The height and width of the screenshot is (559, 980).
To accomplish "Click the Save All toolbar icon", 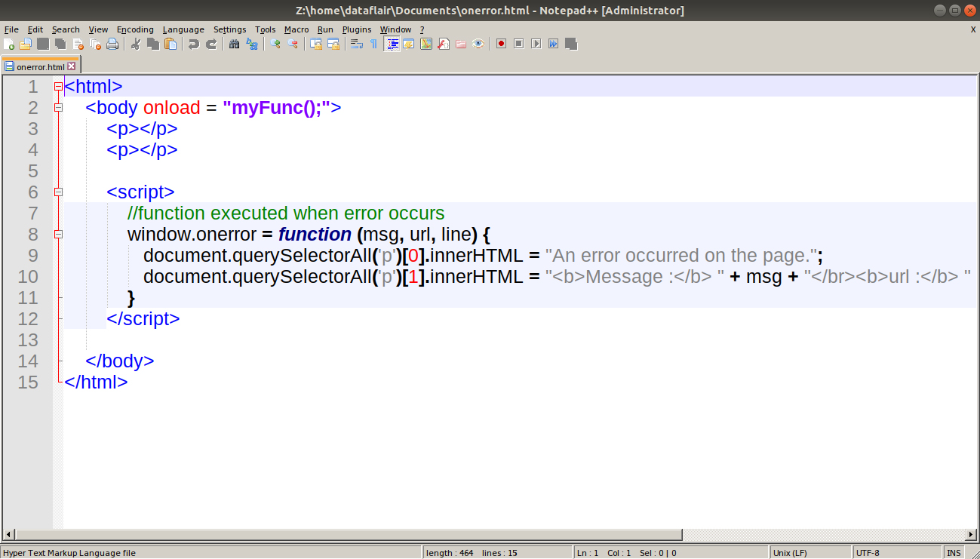I will 60,44.
